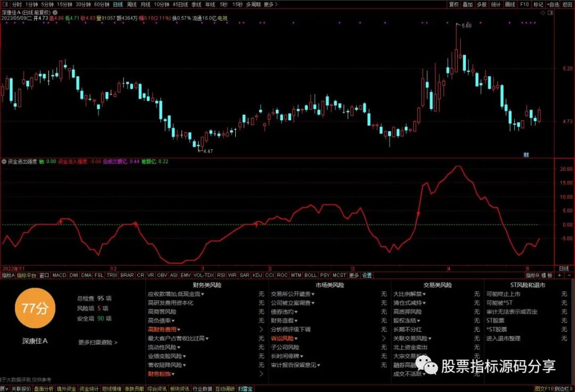This screenshot has width=575, height=392.
Task: Click the 5.60 high price label
Action: 466,26
